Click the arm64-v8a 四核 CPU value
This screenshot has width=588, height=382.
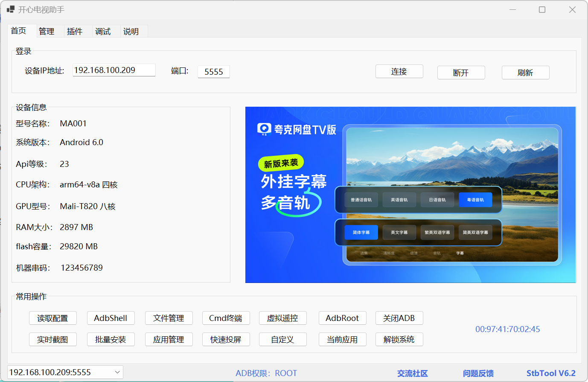coord(89,185)
